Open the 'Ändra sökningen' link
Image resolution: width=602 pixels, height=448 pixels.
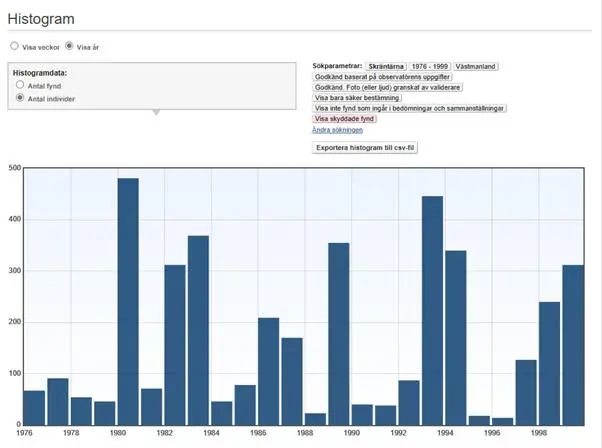pyautogui.click(x=337, y=130)
